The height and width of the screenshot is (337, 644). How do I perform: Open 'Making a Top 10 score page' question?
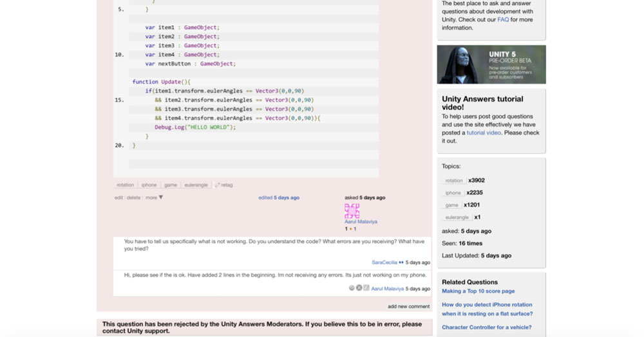[x=478, y=291]
